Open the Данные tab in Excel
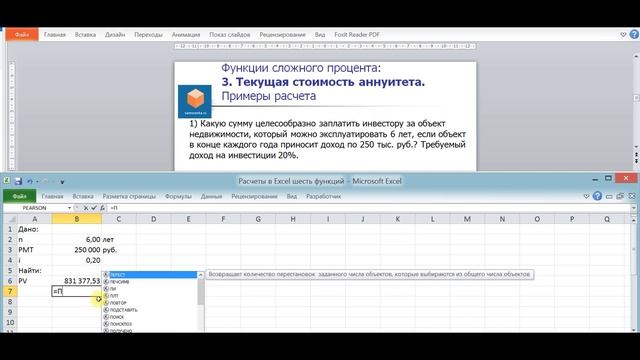 point(211,196)
